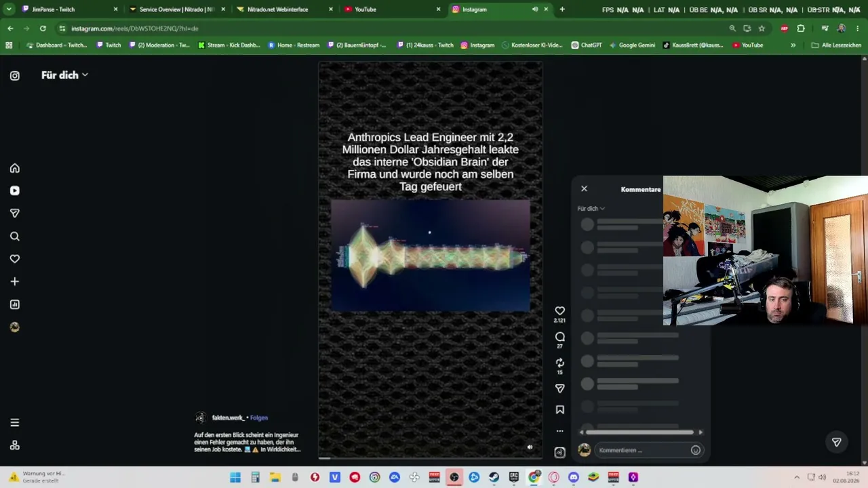The image size is (868, 488).
Task: Expand the reel caption text
Action: click(x=247, y=442)
